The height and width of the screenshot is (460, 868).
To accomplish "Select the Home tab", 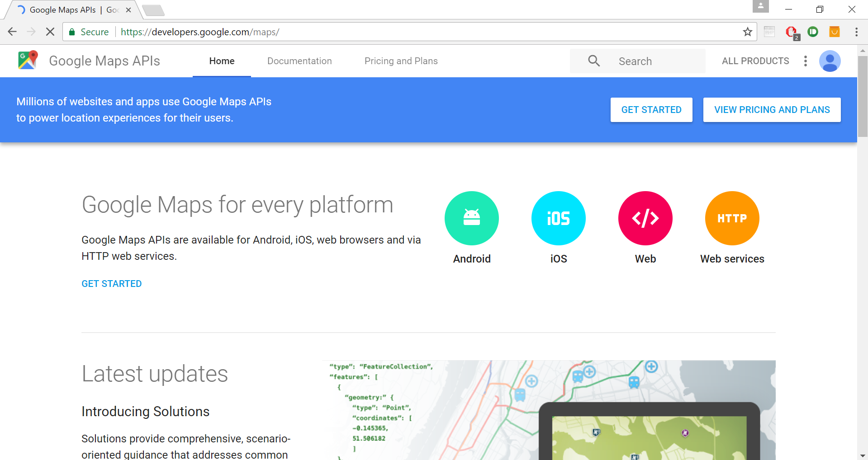I will click(x=222, y=61).
